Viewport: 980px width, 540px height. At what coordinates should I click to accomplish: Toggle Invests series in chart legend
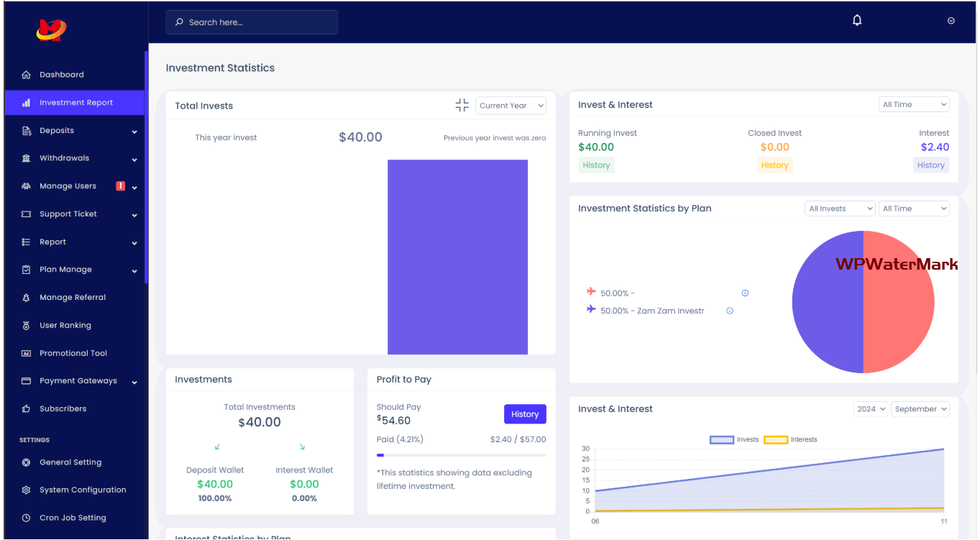(x=722, y=439)
